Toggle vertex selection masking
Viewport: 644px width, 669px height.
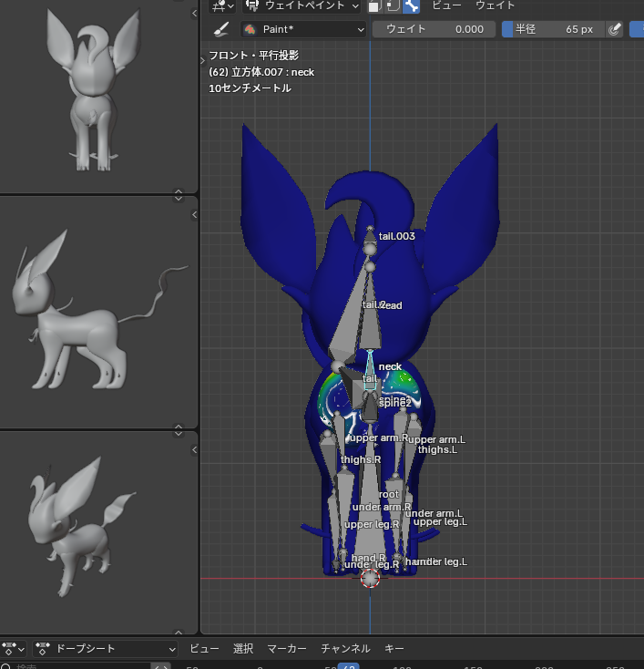pos(393,5)
